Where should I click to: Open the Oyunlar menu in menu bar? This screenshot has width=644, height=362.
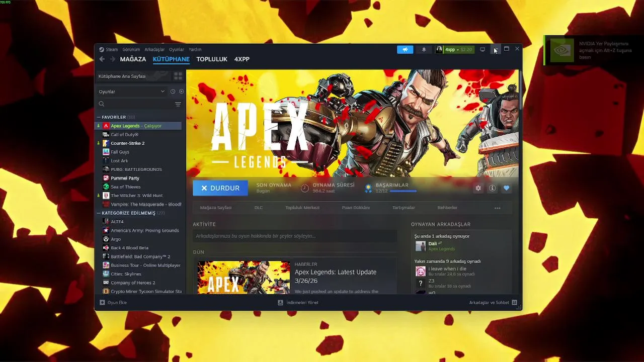click(x=177, y=49)
